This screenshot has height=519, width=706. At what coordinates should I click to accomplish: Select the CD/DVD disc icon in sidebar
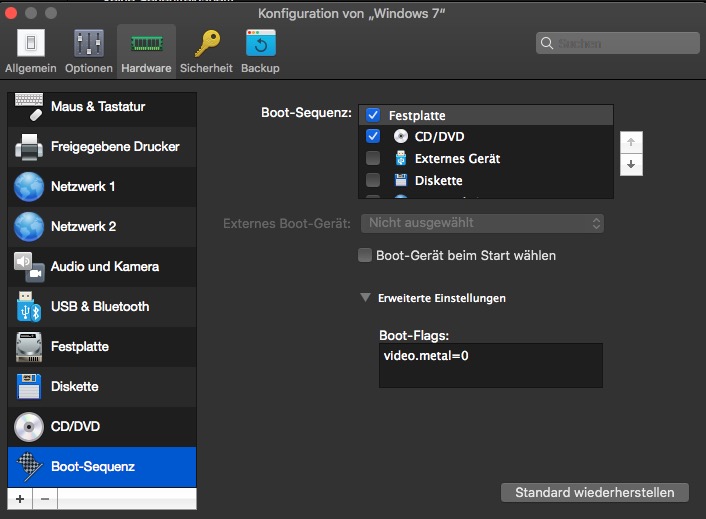[x=29, y=426]
